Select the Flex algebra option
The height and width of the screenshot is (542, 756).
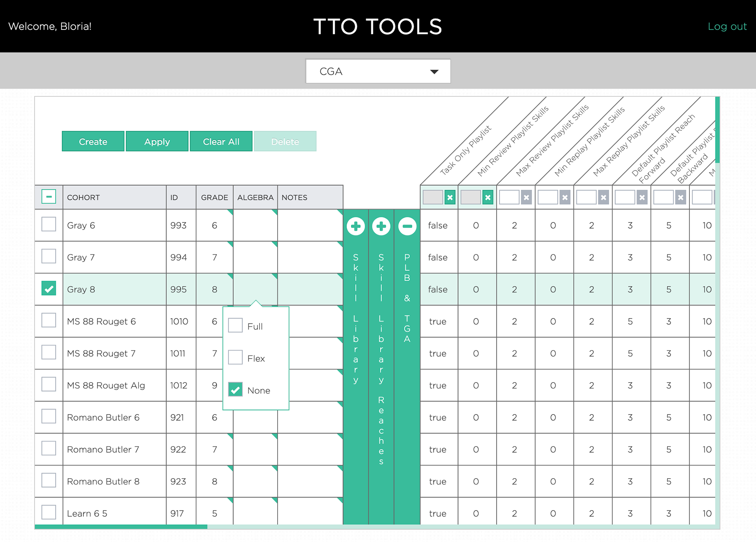coord(235,357)
